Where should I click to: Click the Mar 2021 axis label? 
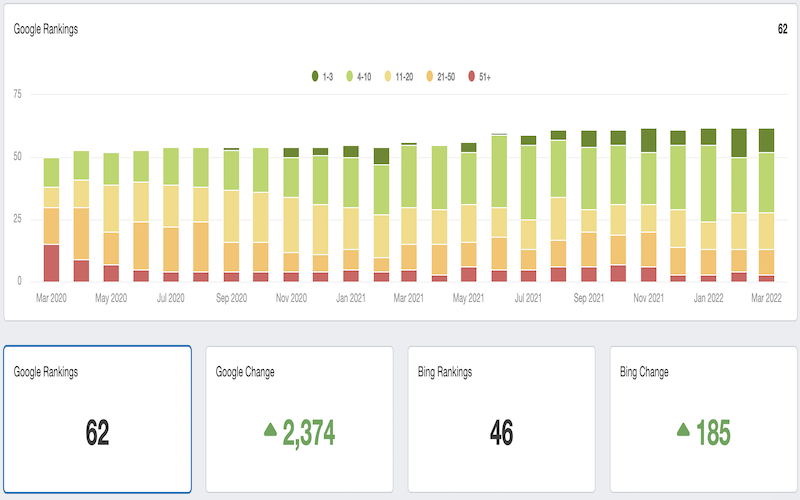tap(409, 298)
